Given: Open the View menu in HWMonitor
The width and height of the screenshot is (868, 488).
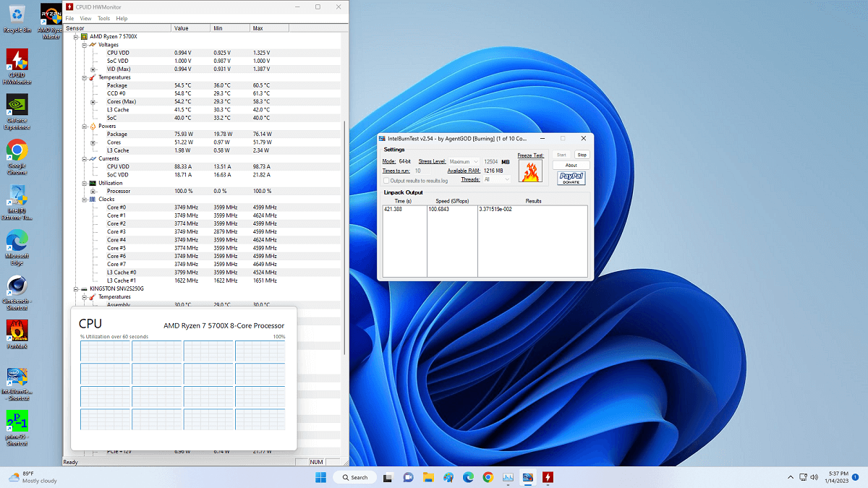Looking at the screenshot, I should coord(85,18).
